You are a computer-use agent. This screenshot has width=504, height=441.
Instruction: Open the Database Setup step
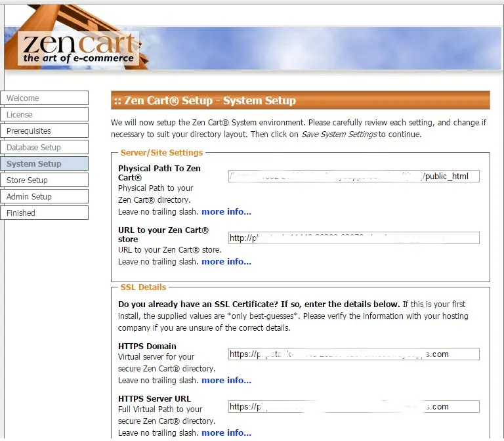coord(45,147)
